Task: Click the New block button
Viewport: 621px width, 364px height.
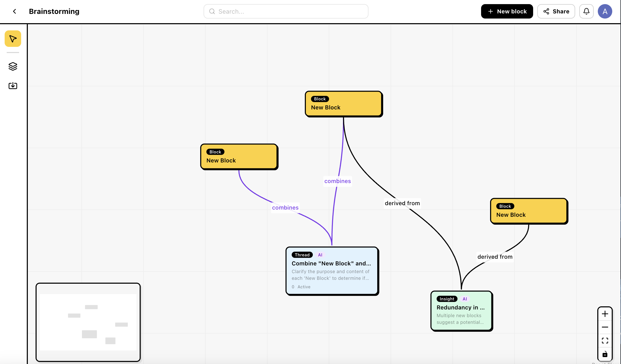Action: (507, 11)
